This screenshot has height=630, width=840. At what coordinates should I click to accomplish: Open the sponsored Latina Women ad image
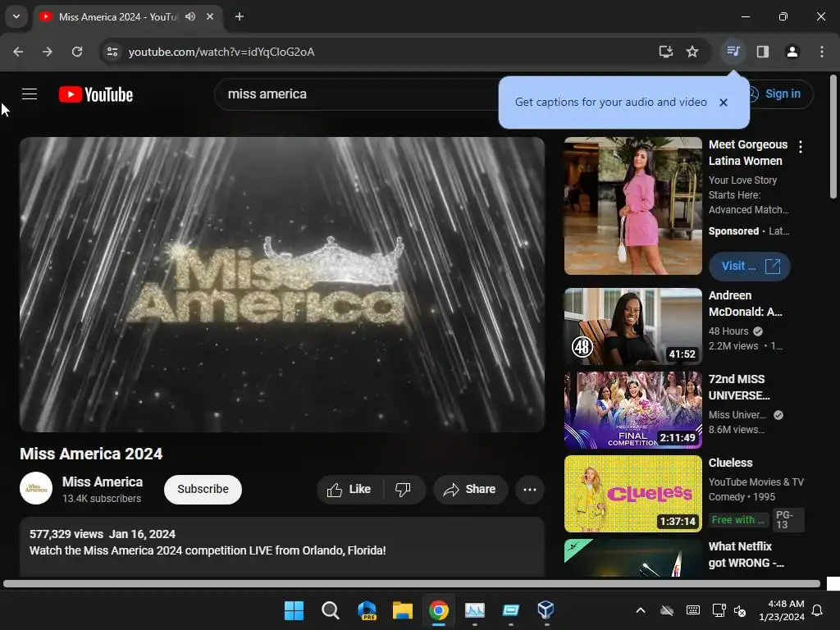(632, 206)
